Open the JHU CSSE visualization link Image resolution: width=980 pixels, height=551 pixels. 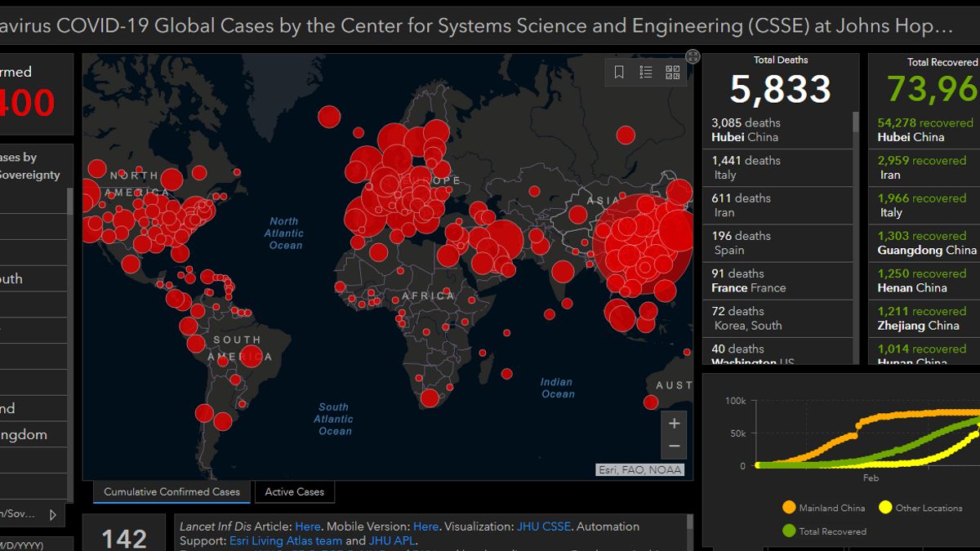[x=545, y=527]
